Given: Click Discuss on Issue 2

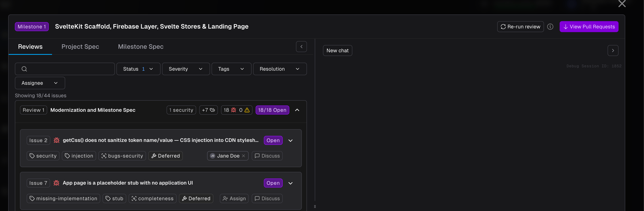Looking at the screenshot, I should coord(267,156).
